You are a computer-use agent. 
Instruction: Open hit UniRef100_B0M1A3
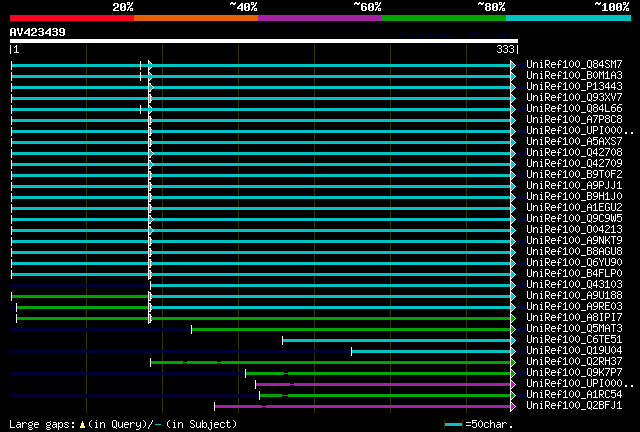[574, 76]
